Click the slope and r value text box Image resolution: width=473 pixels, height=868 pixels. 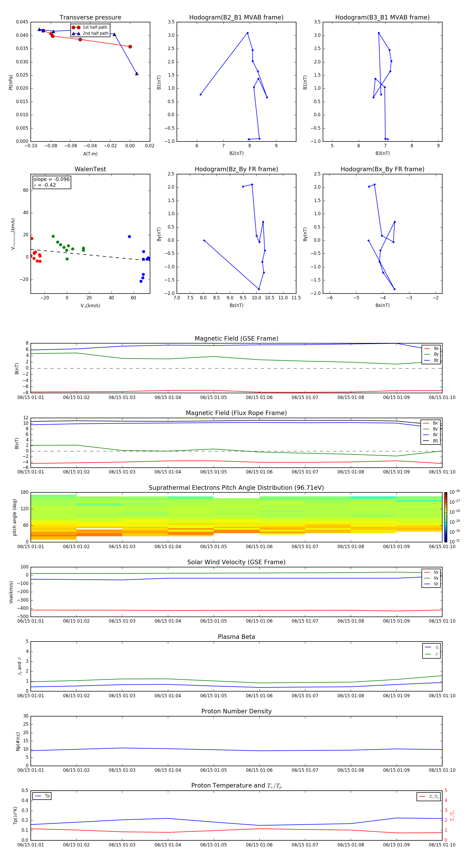pyautogui.click(x=52, y=182)
